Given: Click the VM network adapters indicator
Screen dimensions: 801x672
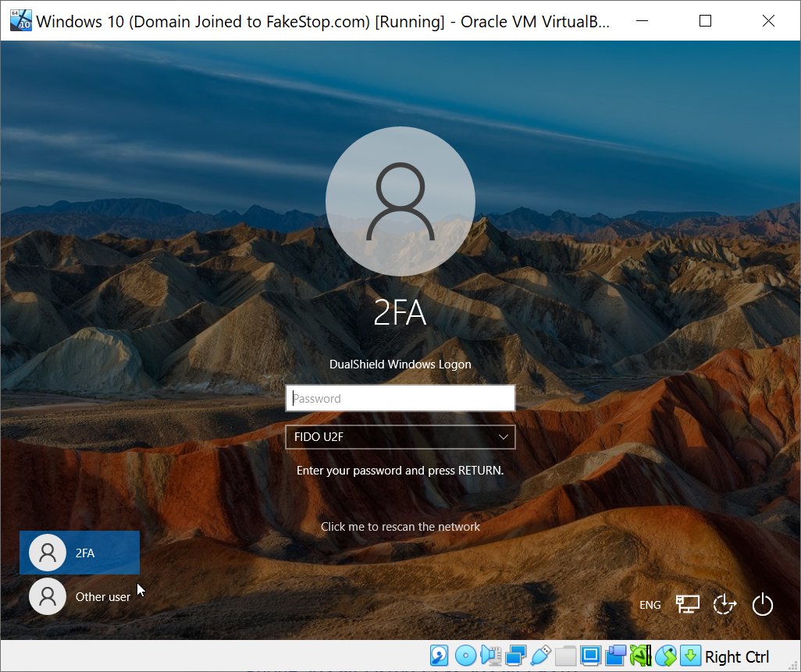Looking at the screenshot, I should (x=516, y=656).
